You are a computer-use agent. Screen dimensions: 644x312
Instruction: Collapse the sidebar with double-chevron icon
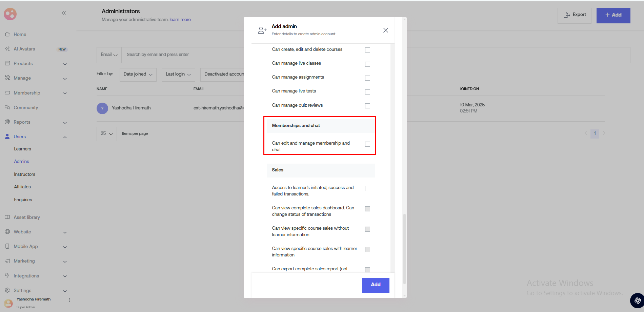(x=64, y=13)
